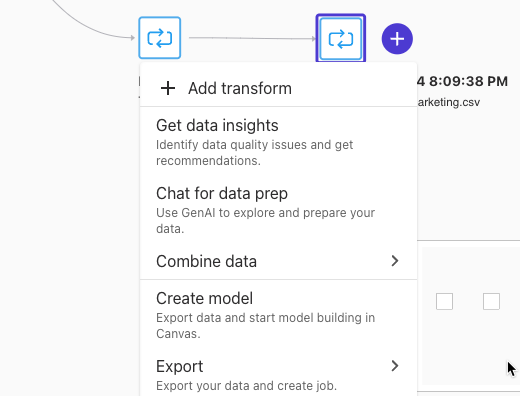This screenshot has height=396, width=520.
Task: Tick the right empty checkbox
Action: (x=491, y=301)
